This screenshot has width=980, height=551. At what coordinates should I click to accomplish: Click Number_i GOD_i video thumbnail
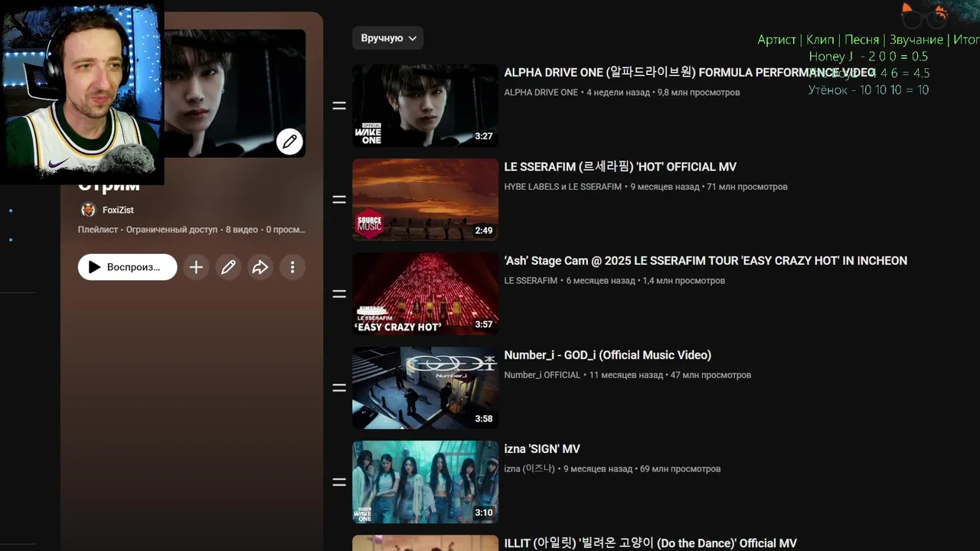pos(425,388)
